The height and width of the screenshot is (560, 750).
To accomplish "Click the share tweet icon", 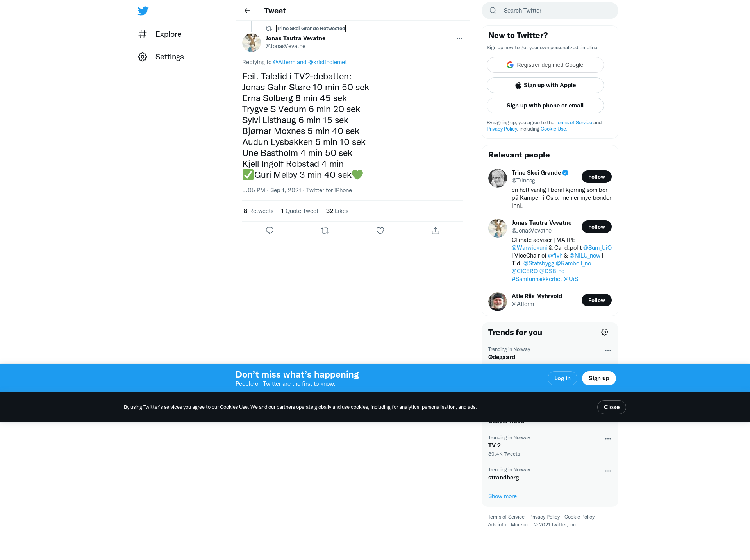I will pos(436,231).
